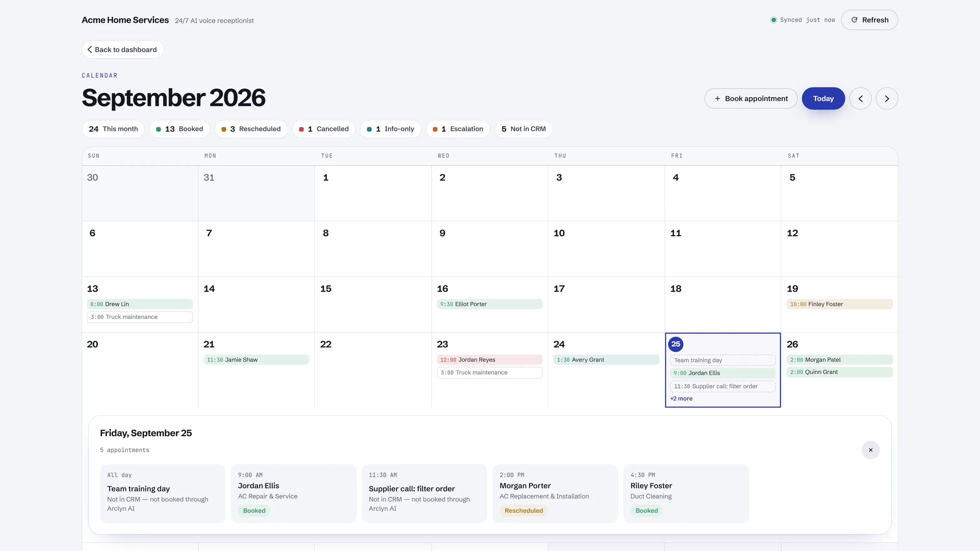Open Supplier call 11:30 AM card
The width and height of the screenshot is (980, 551).
pyautogui.click(x=425, y=494)
